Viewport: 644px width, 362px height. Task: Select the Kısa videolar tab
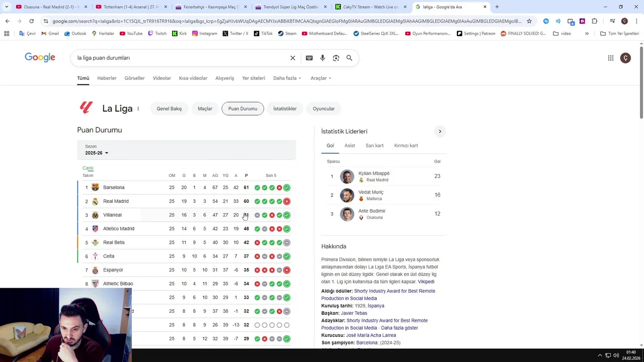pyautogui.click(x=193, y=78)
